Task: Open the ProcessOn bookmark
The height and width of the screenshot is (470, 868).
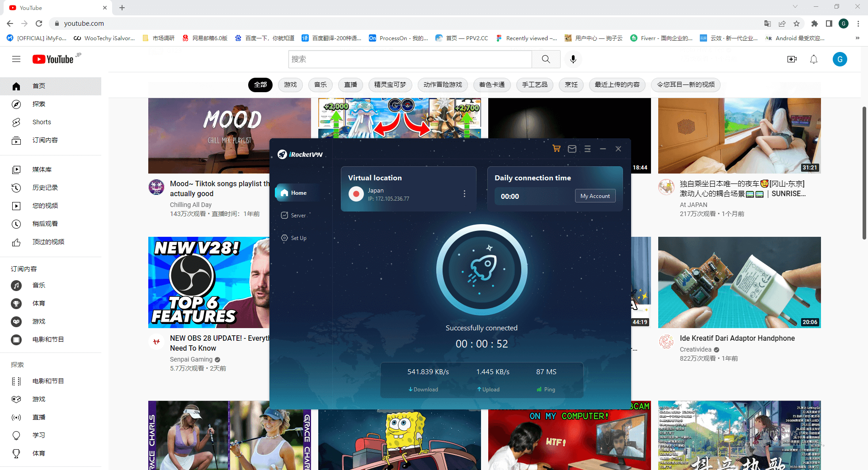Action: click(x=398, y=38)
